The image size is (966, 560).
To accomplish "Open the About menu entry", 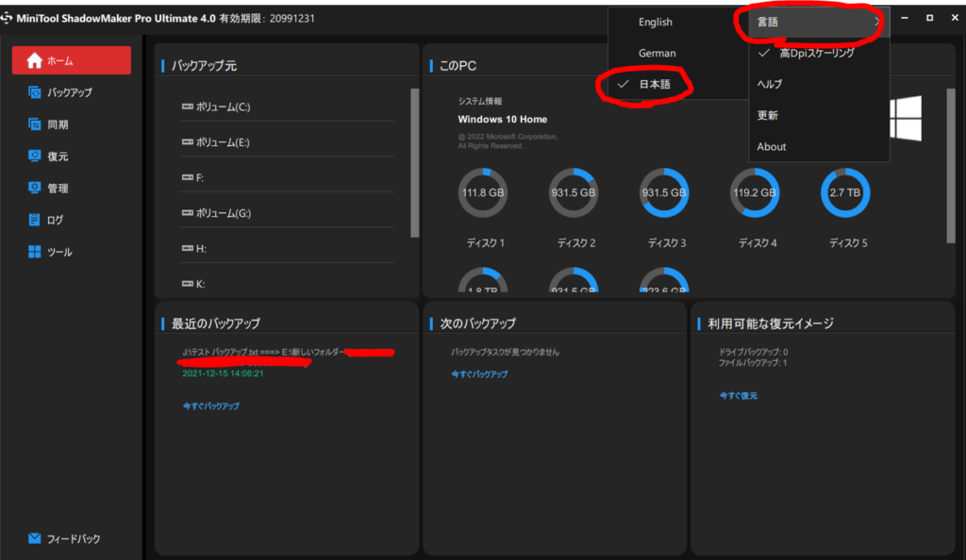I will 772,147.
